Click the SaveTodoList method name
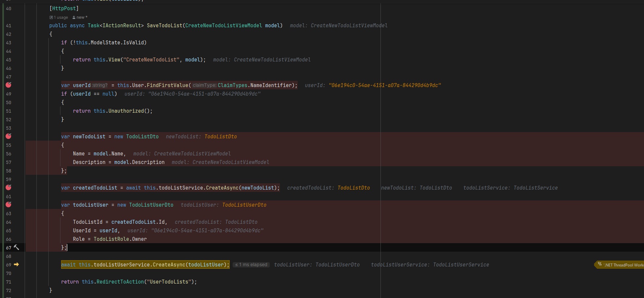 164,26
